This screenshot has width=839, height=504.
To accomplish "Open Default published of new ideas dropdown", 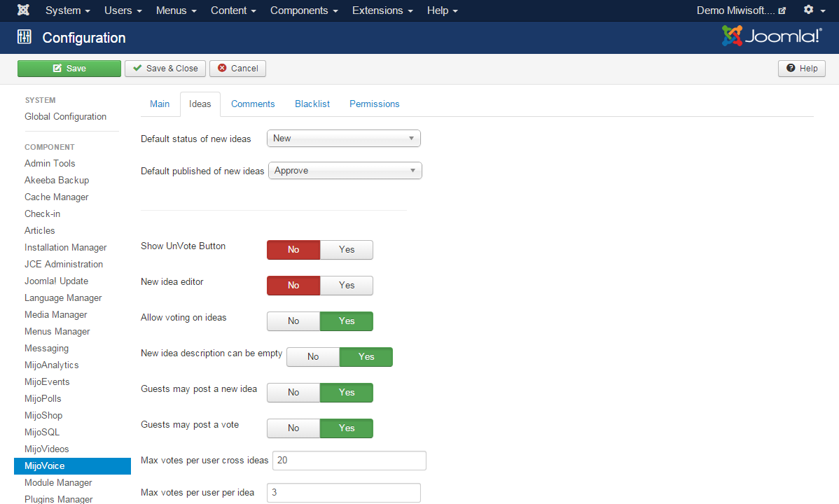I will 345,171.
